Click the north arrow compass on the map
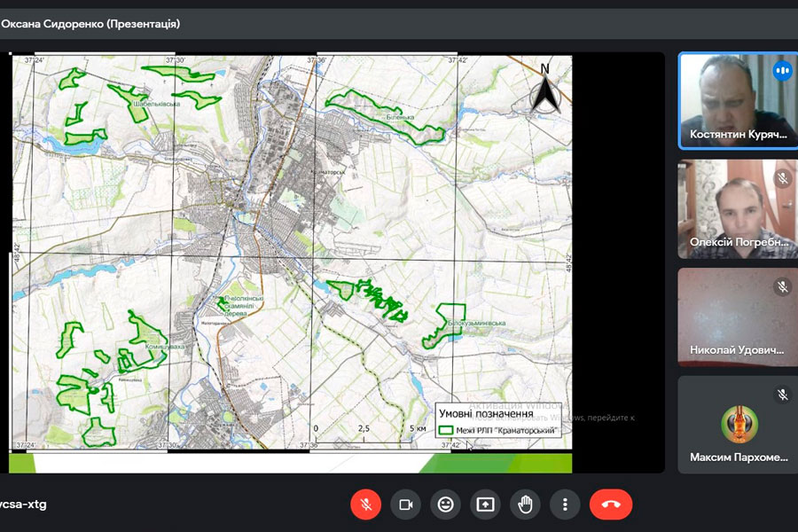The width and height of the screenshot is (798, 532). point(545,89)
